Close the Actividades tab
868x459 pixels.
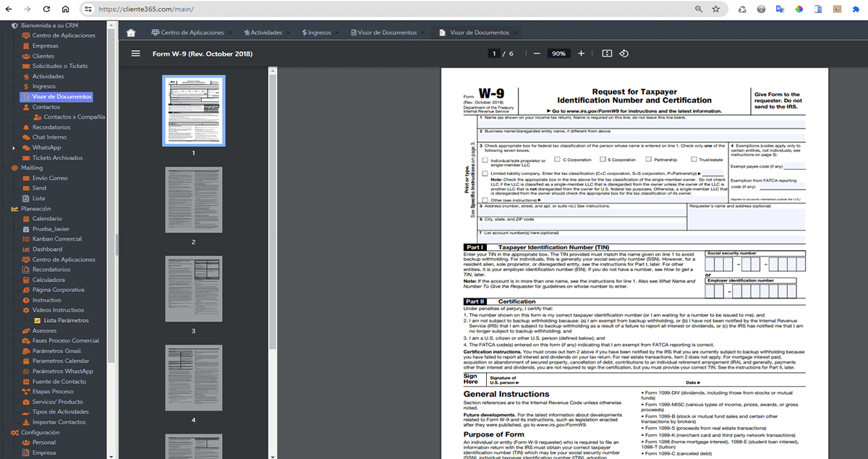(289, 33)
